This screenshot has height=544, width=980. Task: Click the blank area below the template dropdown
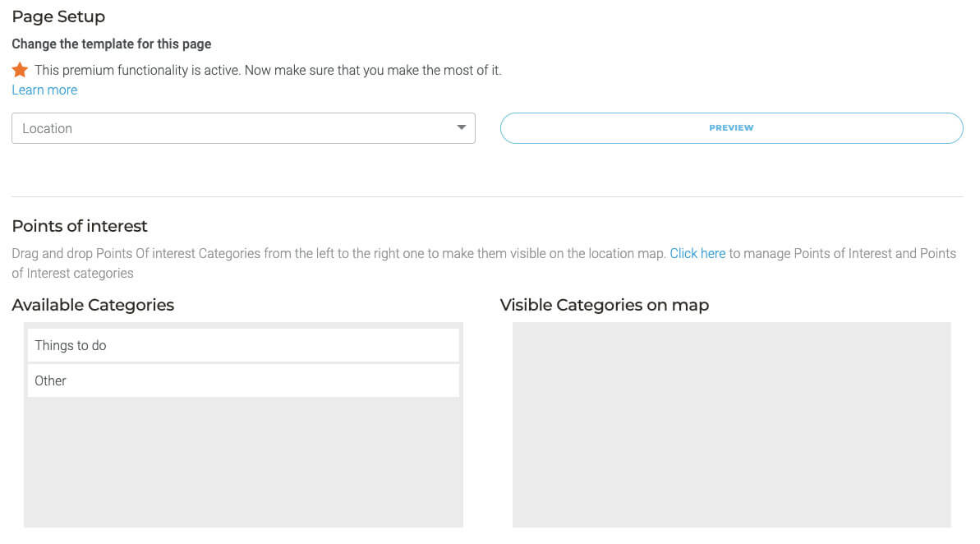coord(243,169)
